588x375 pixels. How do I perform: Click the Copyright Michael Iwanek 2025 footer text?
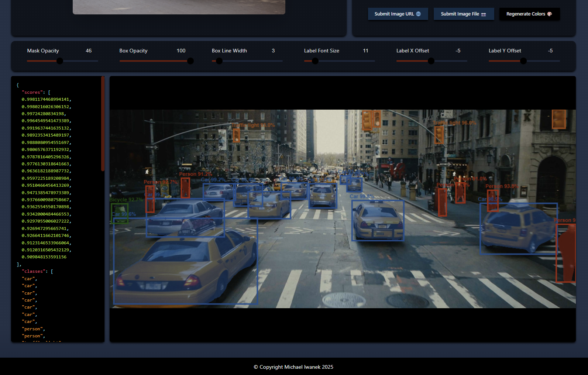pyautogui.click(x=293, y=367)
